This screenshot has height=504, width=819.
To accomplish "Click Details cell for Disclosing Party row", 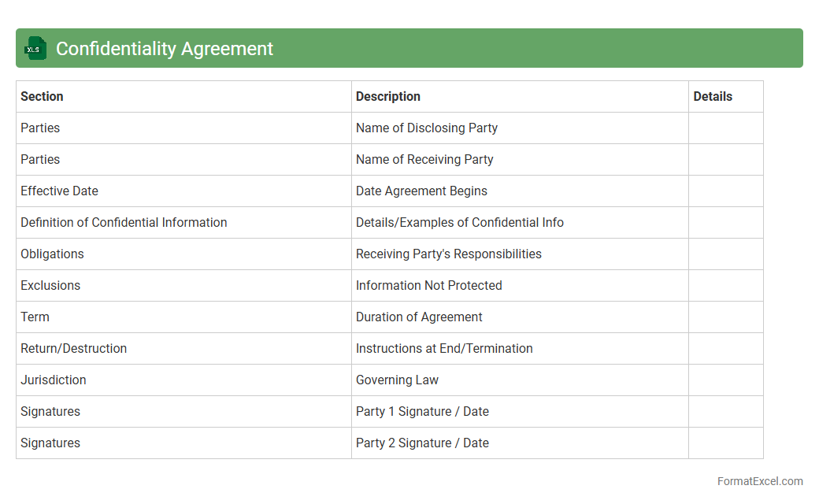I will [x=725, y=128].
